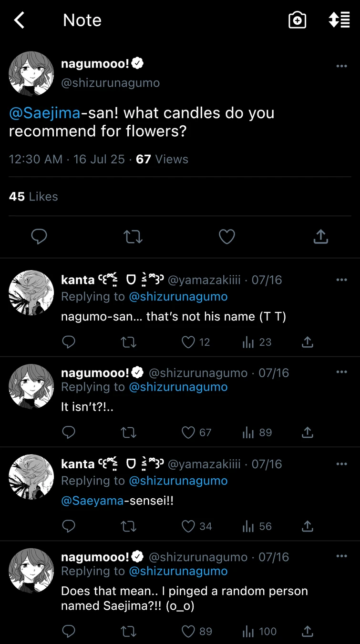Open the 45 Likes list
Viewport: 360px width, 644px height.
(33, 197)
